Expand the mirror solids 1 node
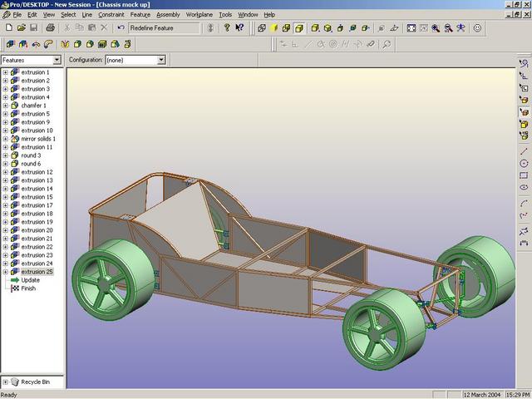 point(6,139)
